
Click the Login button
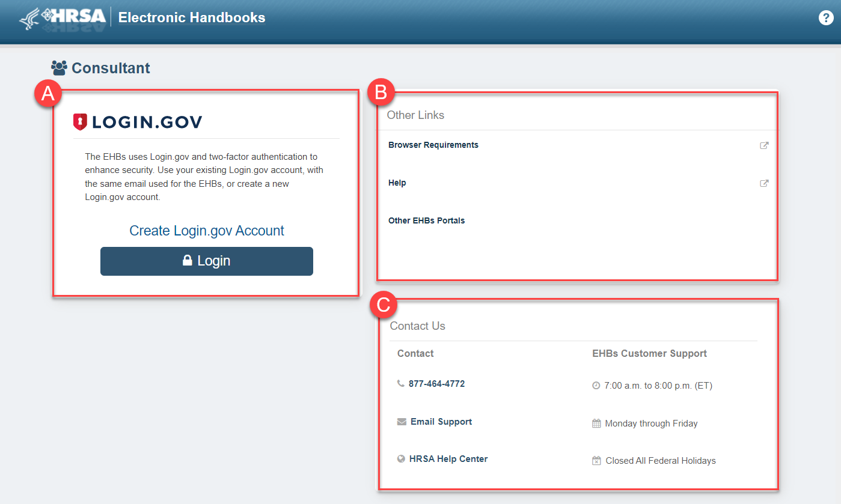click(x=207, y=261)
